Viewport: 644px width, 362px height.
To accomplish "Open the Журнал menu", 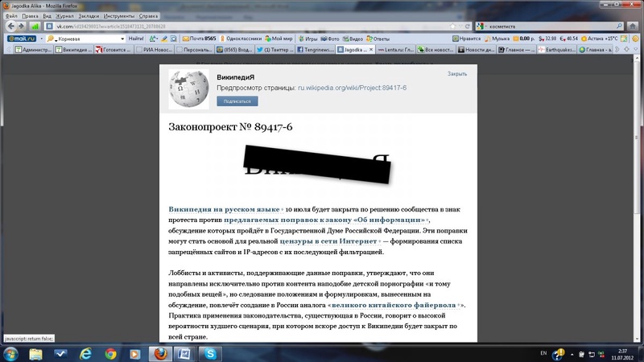I will coord(64,16).
